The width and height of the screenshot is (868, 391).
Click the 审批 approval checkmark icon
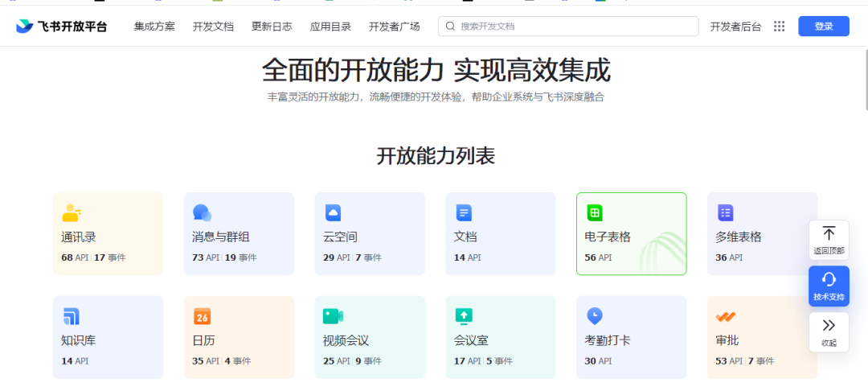point(725,317)
